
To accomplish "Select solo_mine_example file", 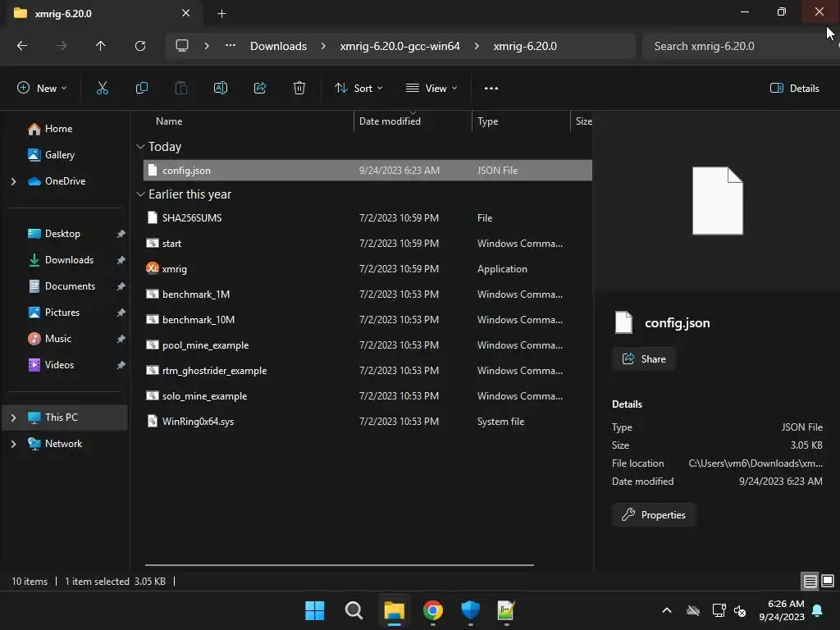I will (367, 396).
